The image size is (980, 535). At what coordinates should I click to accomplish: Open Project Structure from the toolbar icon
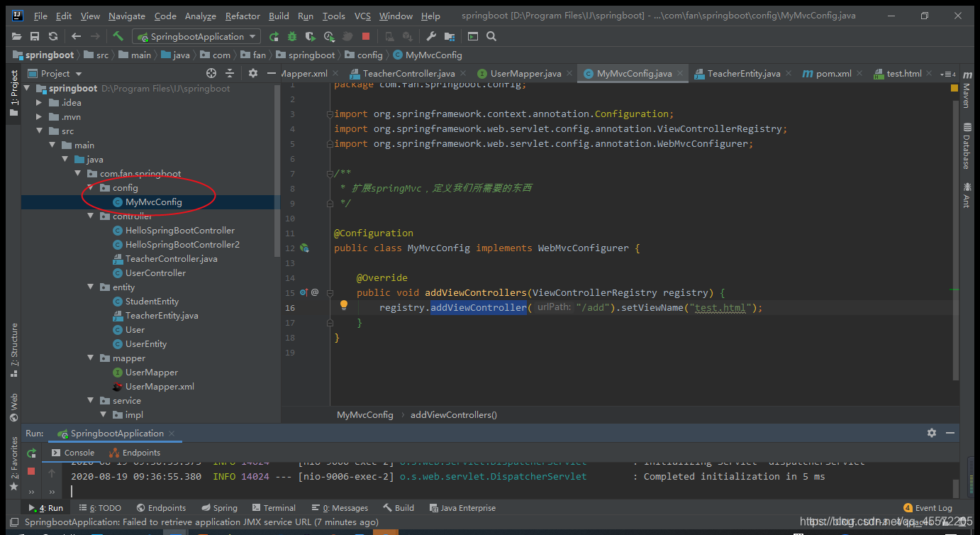click(450, 36)
